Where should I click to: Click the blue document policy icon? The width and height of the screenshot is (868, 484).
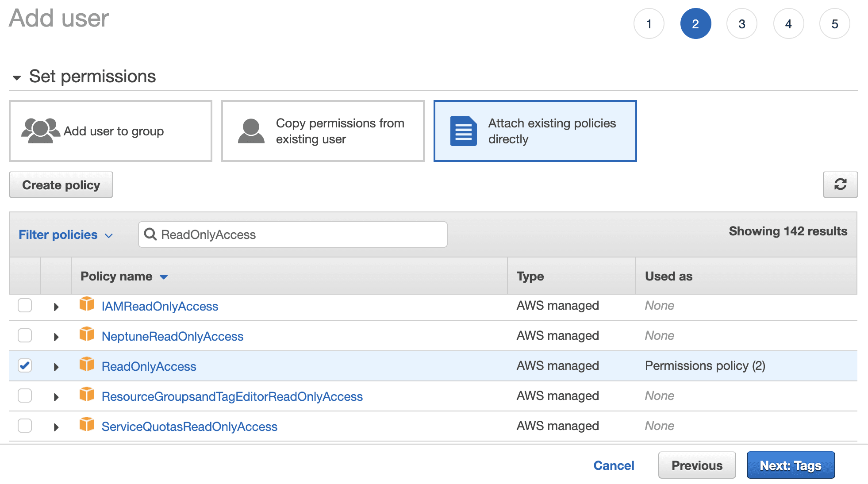click(x=464, y=131)
